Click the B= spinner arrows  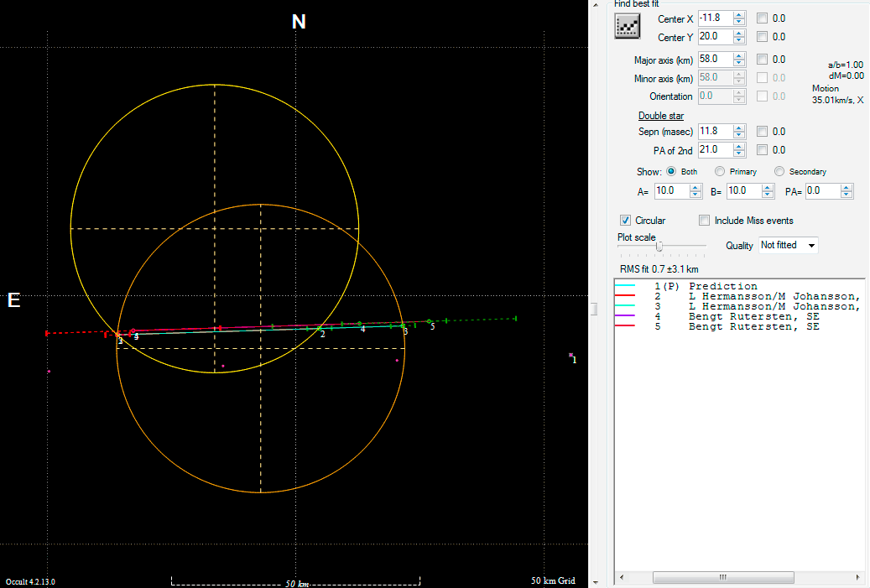(x=768, y=191)
